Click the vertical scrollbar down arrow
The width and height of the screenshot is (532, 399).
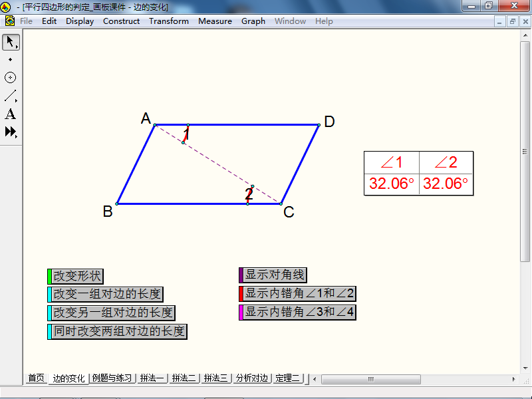(x=525, y=368)
